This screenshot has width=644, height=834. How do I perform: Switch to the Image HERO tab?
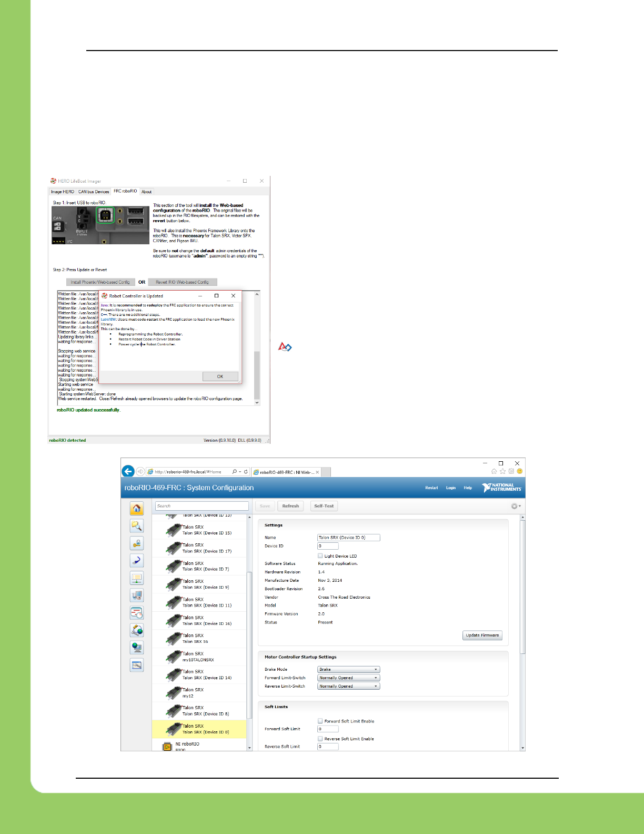63,192
